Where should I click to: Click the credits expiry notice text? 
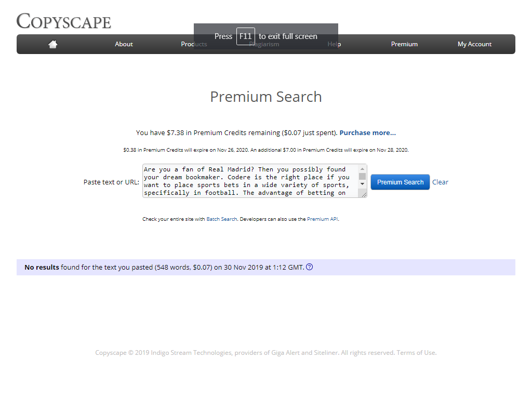(266, 150)
